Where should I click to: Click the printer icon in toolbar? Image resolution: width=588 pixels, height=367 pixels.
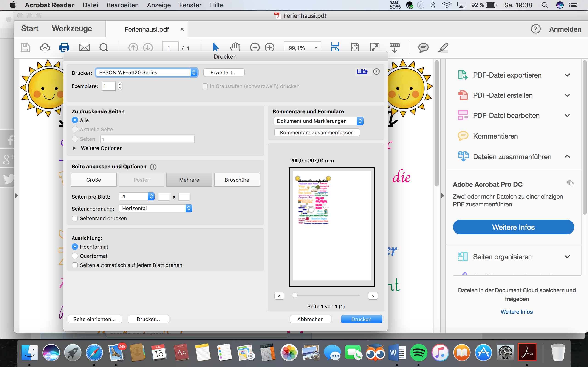tap(64, 47)
